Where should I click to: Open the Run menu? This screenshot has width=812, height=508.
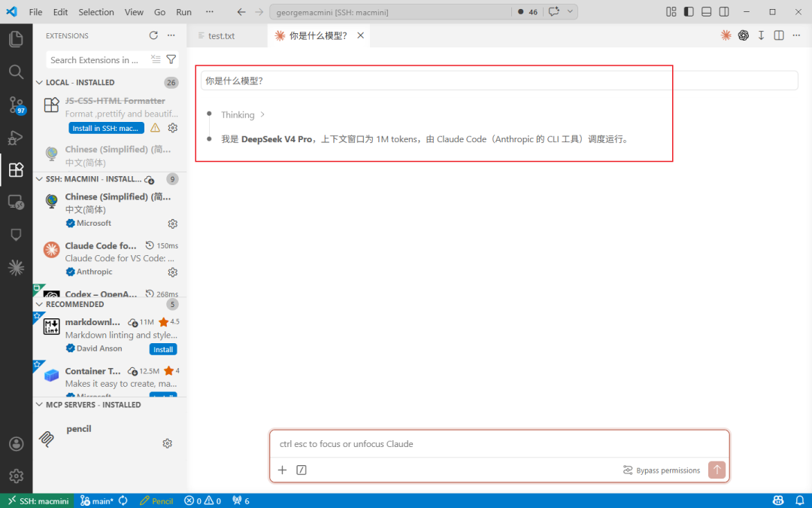point(184,12)
